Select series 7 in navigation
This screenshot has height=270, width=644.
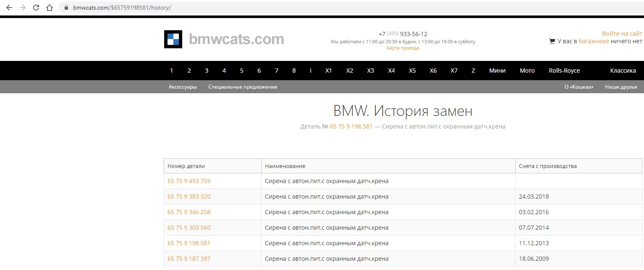[x=277, y=71]
